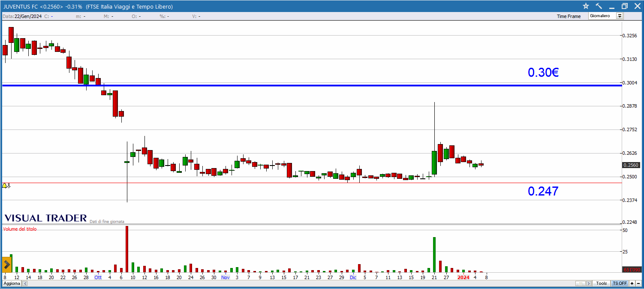This screenshot has height=289, width=644.
Task: Click the Aggiorna button
Action: (x=12, y=283)
